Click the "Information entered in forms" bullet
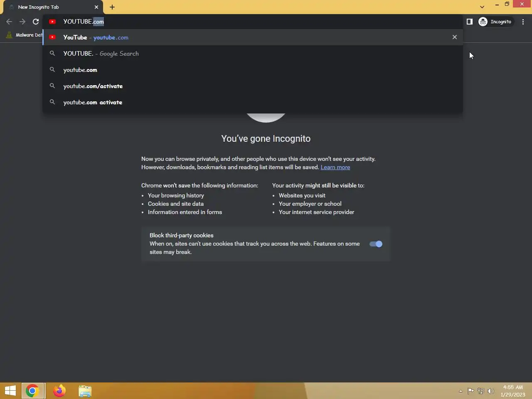Screen dimensions: 532x399 (x=185, y=212)
